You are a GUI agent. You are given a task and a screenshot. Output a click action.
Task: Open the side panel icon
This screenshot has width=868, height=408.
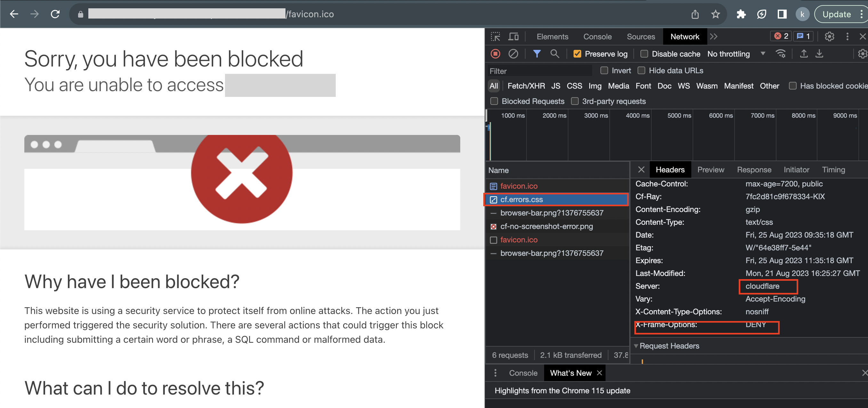(782, 14)
